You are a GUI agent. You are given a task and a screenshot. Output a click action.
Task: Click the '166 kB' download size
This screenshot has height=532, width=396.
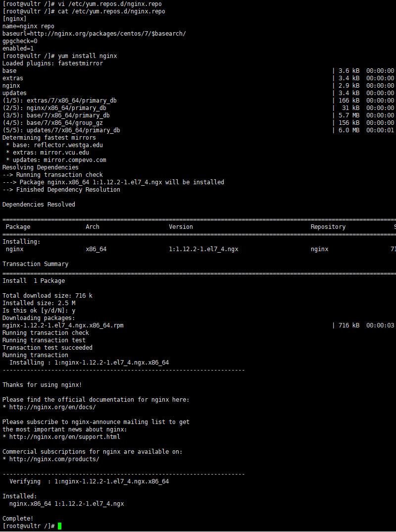click(x=349, y=101)
